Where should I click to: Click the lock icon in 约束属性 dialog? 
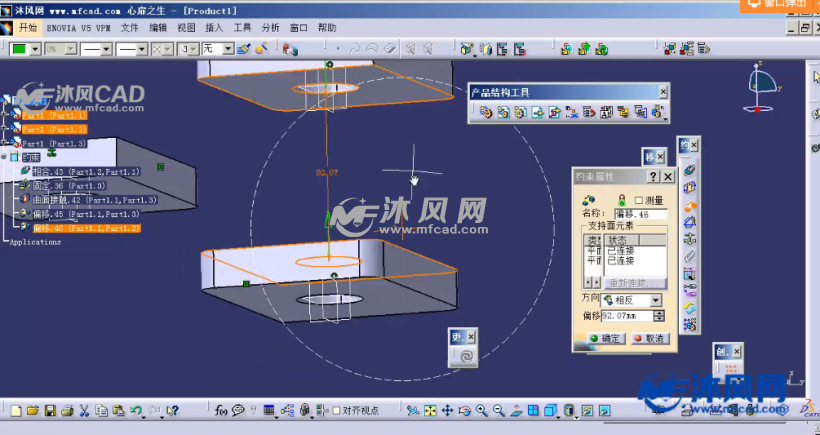point(621,200)
